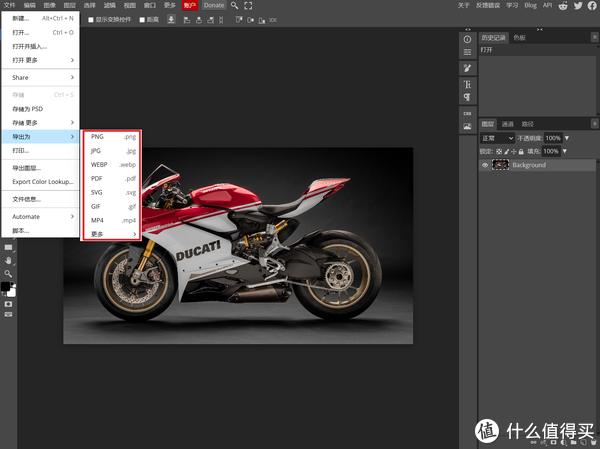Open the blend mode dropdown 正常
This screenshot has width=600, height=449.
(497, 138)
